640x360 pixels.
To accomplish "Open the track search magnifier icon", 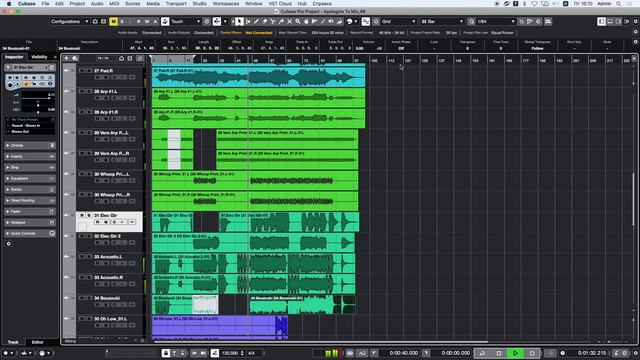I will pos(140,58).
